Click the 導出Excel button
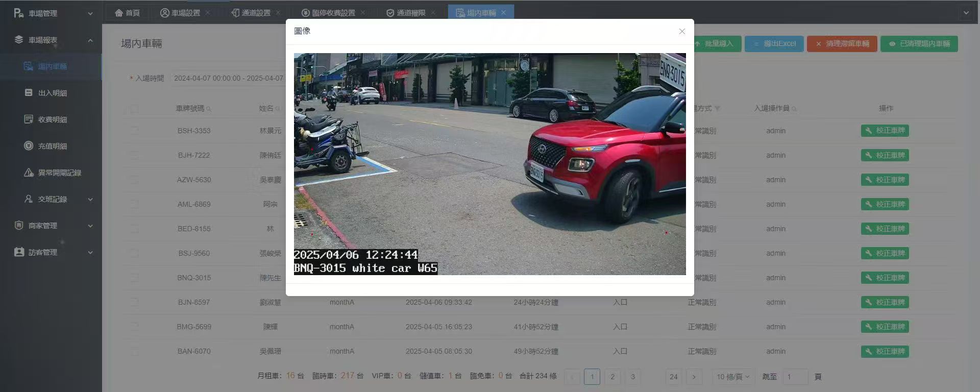980x392 pixels. point(774,44)
